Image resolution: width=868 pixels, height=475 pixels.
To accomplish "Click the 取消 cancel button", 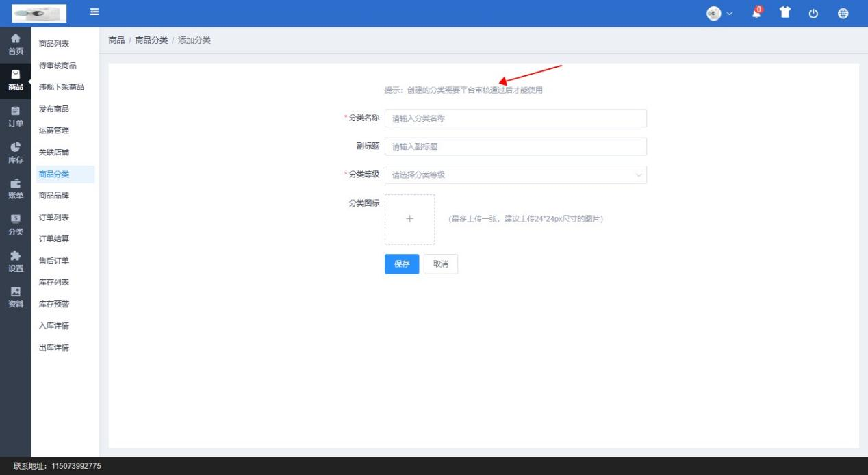I will 441,264.
